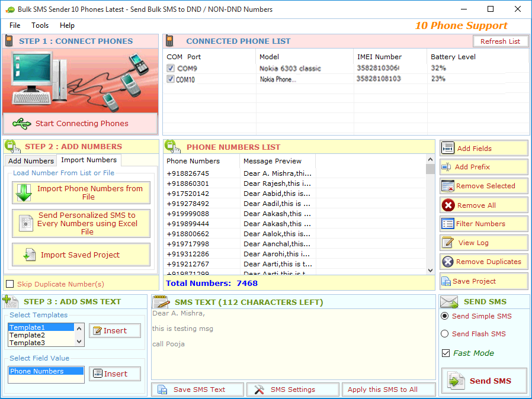Select Send Simple SMS radio button

(445, 316)
